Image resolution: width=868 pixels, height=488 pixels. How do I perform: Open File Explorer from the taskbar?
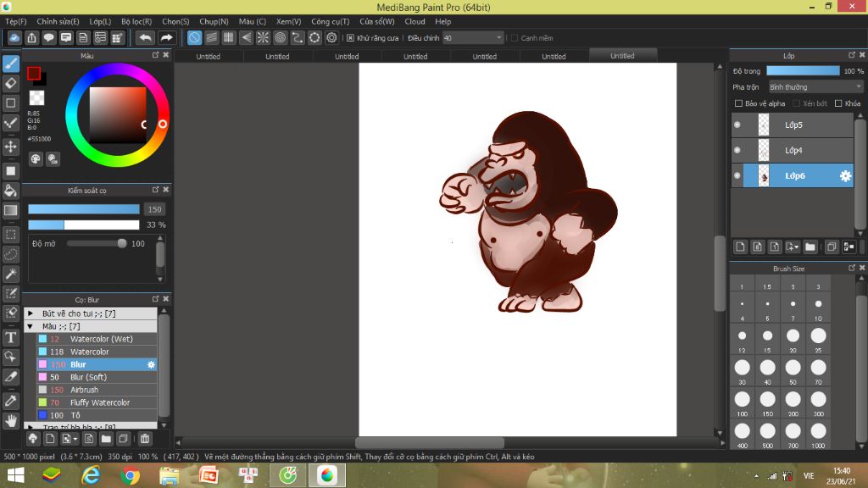(x=170, y=475)
